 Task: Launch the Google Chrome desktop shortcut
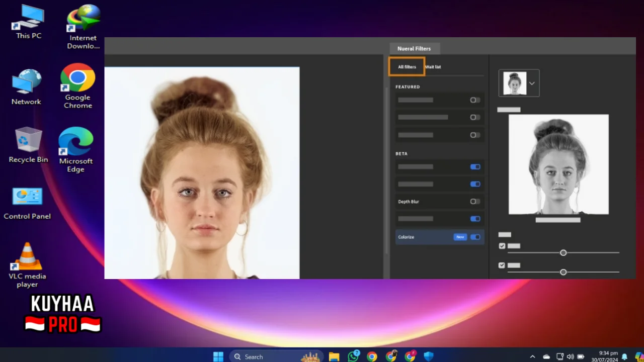point(78,85)
